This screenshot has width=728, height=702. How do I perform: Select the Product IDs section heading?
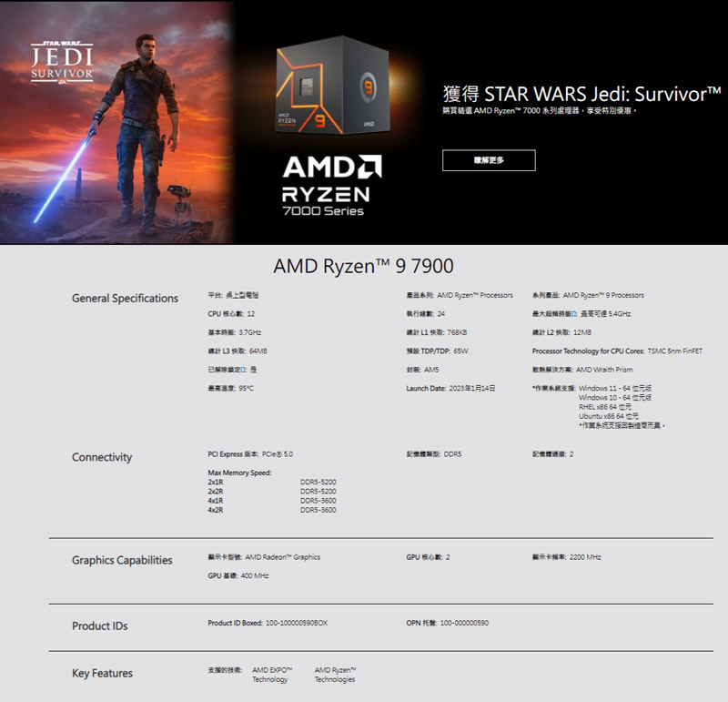(x=100, y=626)
